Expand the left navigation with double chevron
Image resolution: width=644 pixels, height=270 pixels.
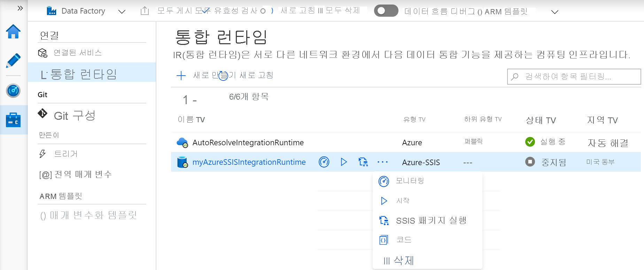point(20,8)
